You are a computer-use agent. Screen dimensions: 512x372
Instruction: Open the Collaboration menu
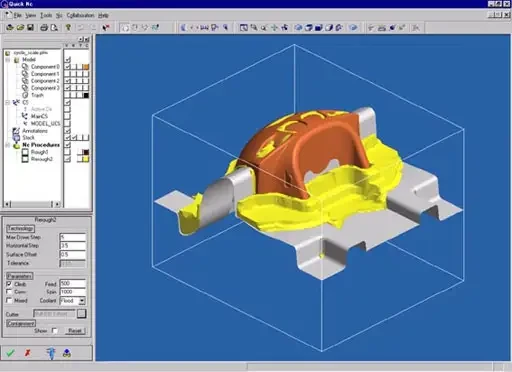coord(80,15)
